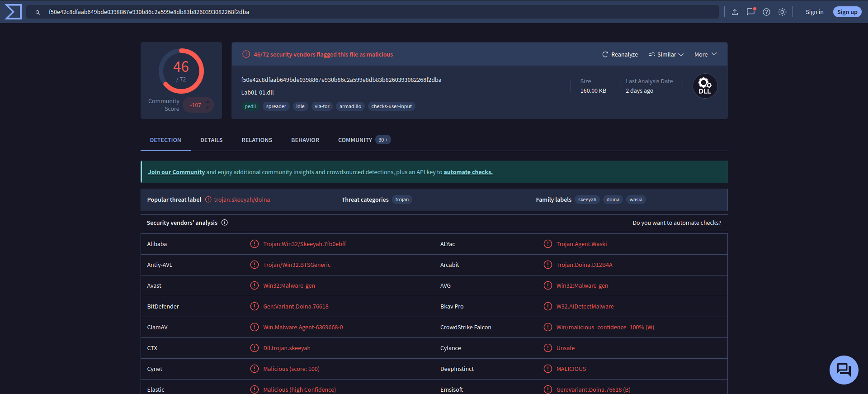This screenshot has height=394, width=868.
Task: Switch to the DETECTION tab
Action: (165, 140)
